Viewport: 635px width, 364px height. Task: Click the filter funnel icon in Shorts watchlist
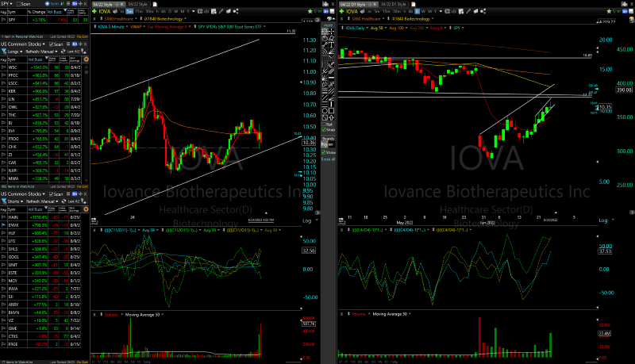4,201
